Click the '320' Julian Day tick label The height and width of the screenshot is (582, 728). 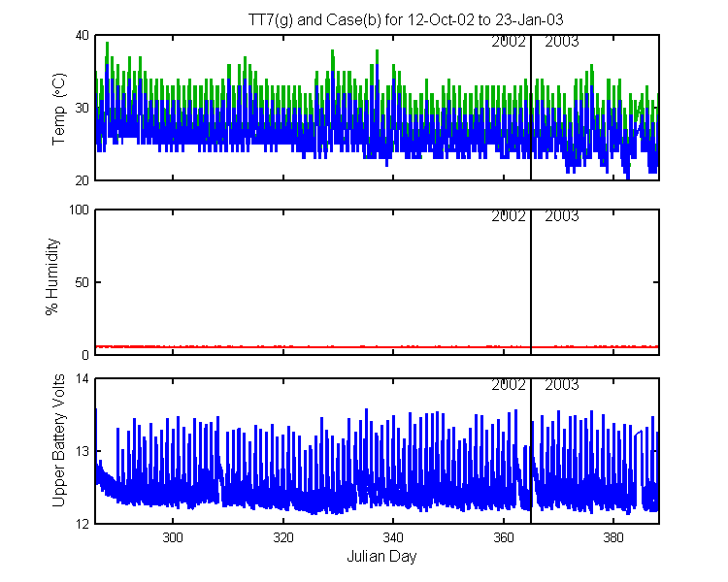[283, 537]
